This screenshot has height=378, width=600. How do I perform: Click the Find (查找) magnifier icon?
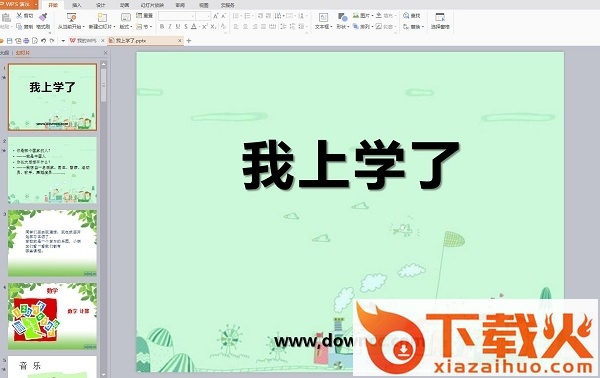(x=406, y=16)
